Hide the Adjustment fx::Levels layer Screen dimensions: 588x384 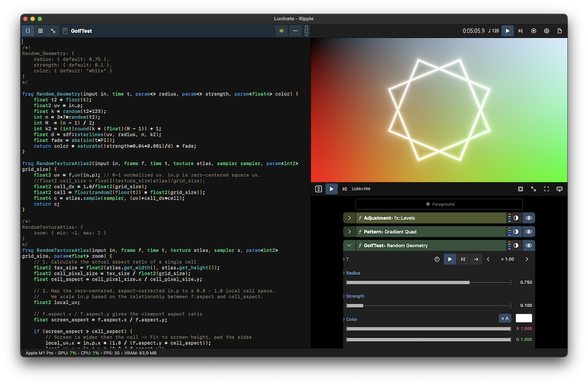coord(529,218)
